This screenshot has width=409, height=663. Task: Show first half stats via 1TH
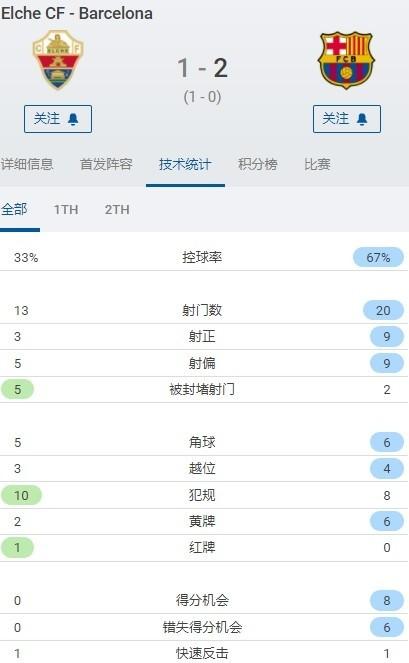click(x=66, y=209)
